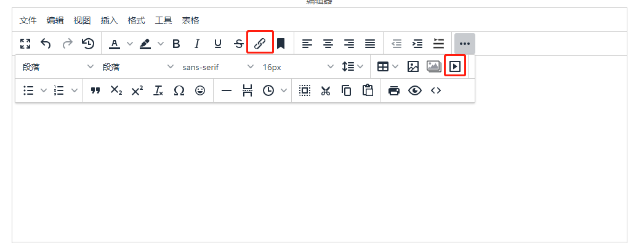The image size is (644, 243).
Task: Expand the table insert dropdown
Action: click(395, 66)
